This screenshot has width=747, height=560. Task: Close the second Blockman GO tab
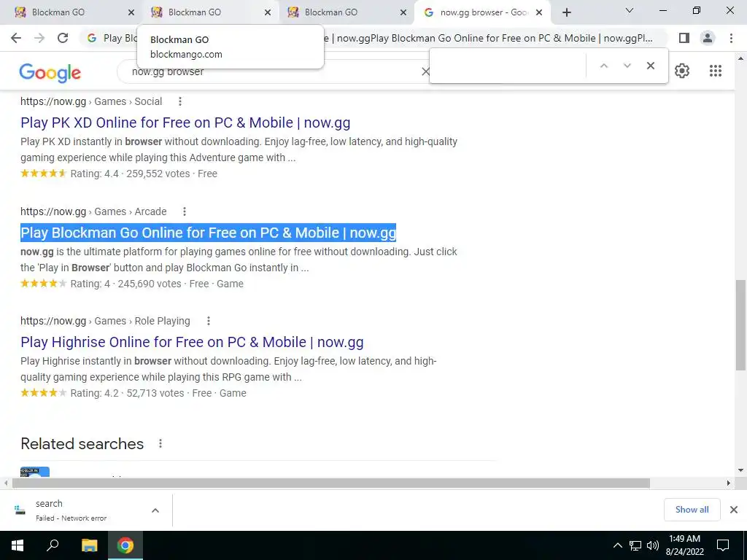coord(268,12)
